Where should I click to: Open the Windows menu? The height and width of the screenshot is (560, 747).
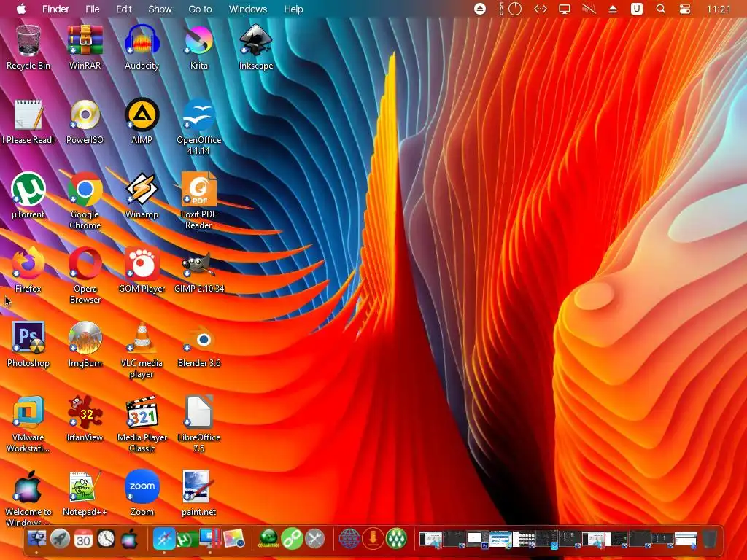(x=248, y=9)
